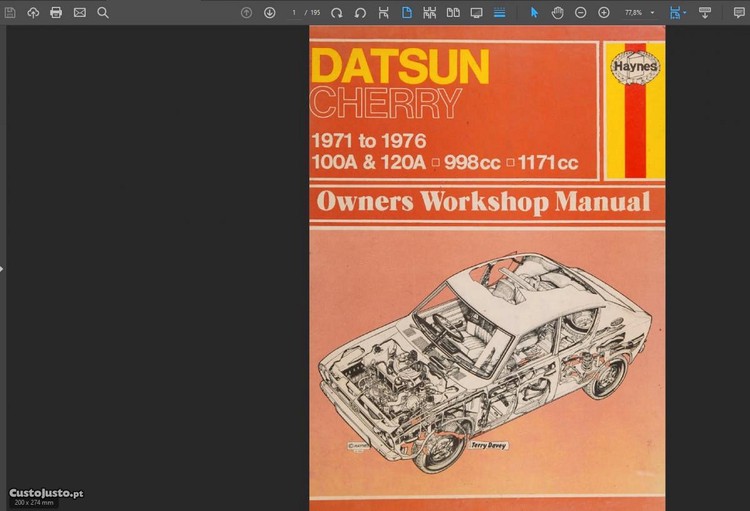The image size is (750, 511).
Task: Enable continuous scrolling mode
Action: 499,13
